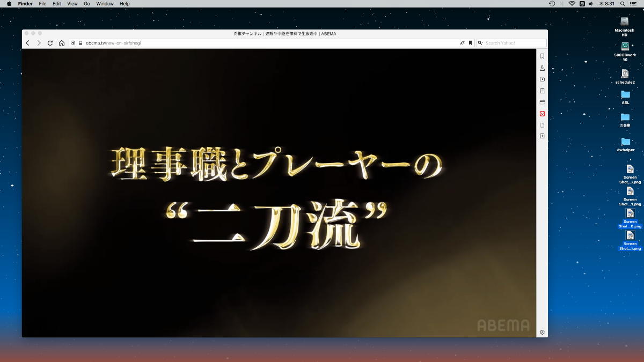Show site info via padlock icon

80,43
